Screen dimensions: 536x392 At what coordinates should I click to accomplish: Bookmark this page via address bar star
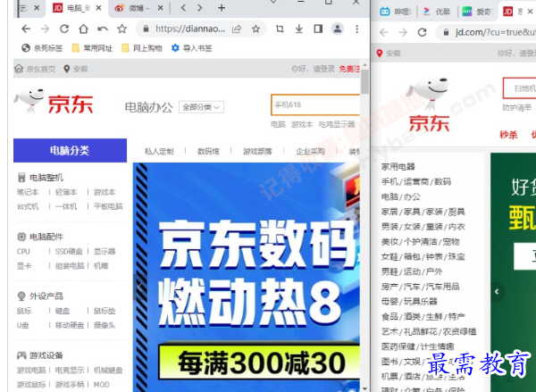255,29
